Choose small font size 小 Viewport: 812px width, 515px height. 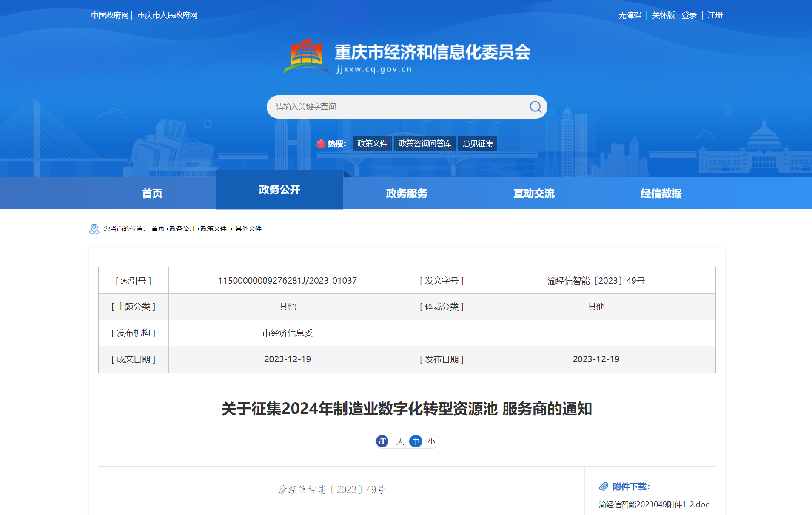point(431,441)
